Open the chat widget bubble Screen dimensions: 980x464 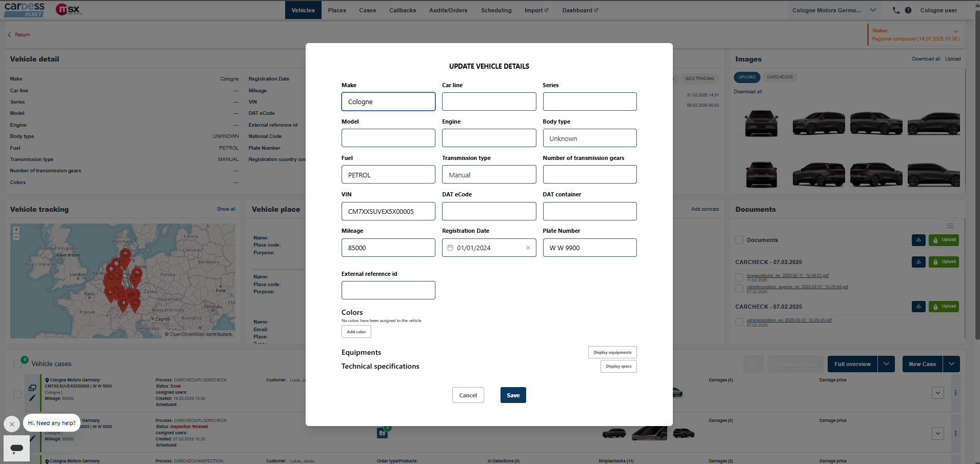[x=16, y=448]
